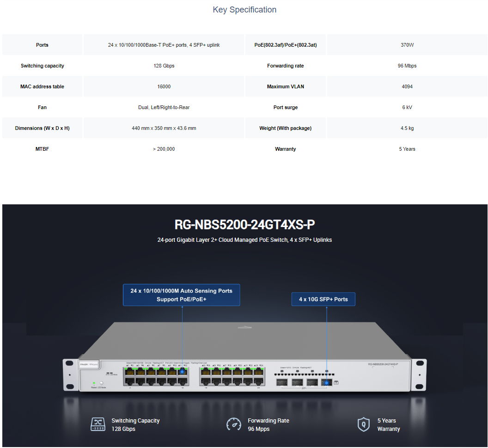This screenshot has height=448, width=488.
Task: Click the 'Warranty' label in the spec table
Action: (286, 149)
